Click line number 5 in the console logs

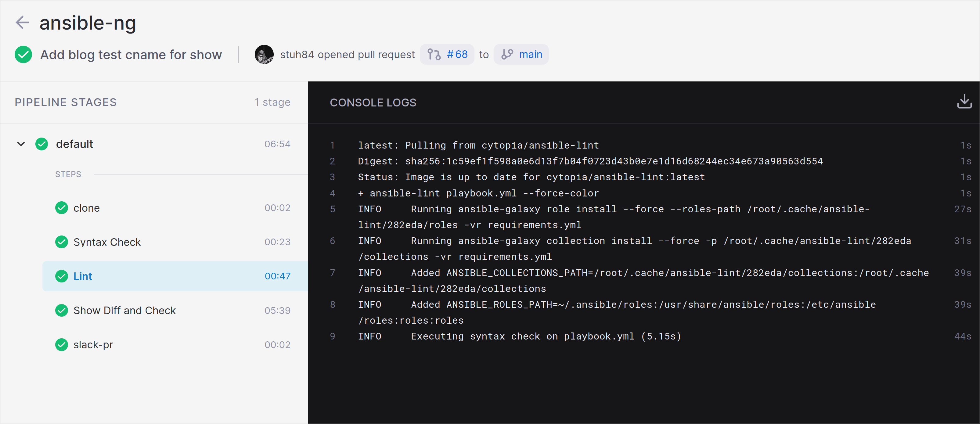coord(333,209)
